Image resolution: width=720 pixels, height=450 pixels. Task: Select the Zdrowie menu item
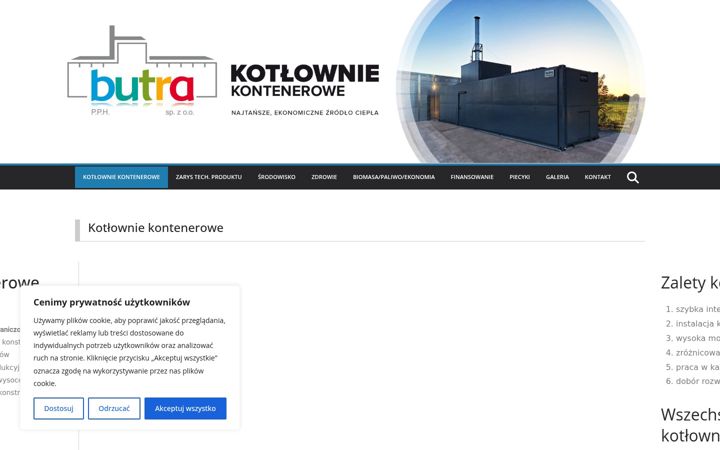tap(324, 177)
